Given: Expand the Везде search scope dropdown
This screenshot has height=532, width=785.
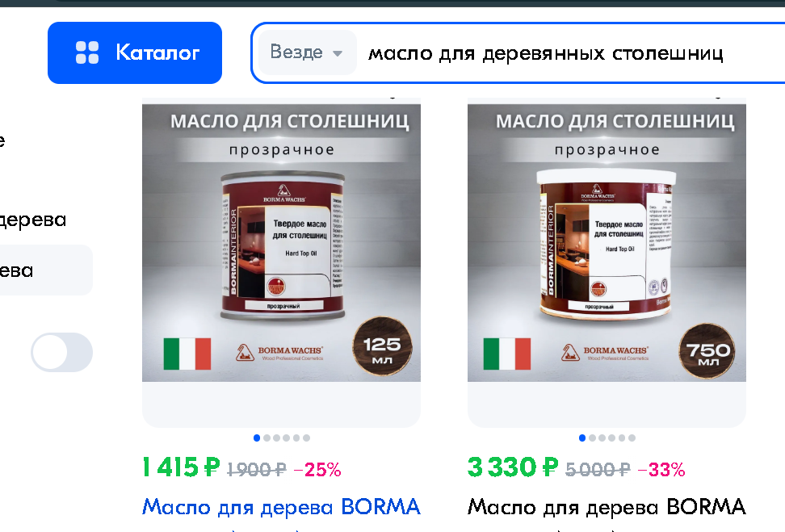Looking at the screenshot, I should (307, 52).
